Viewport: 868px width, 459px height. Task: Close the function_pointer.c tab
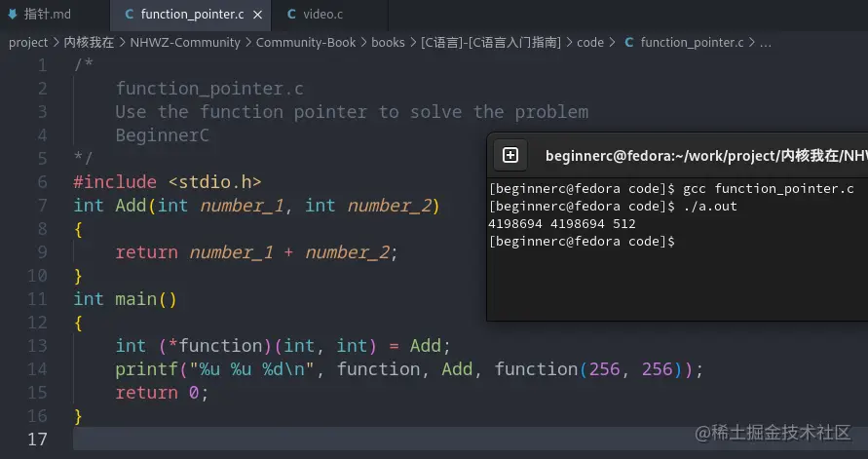(x=257, y=15)
